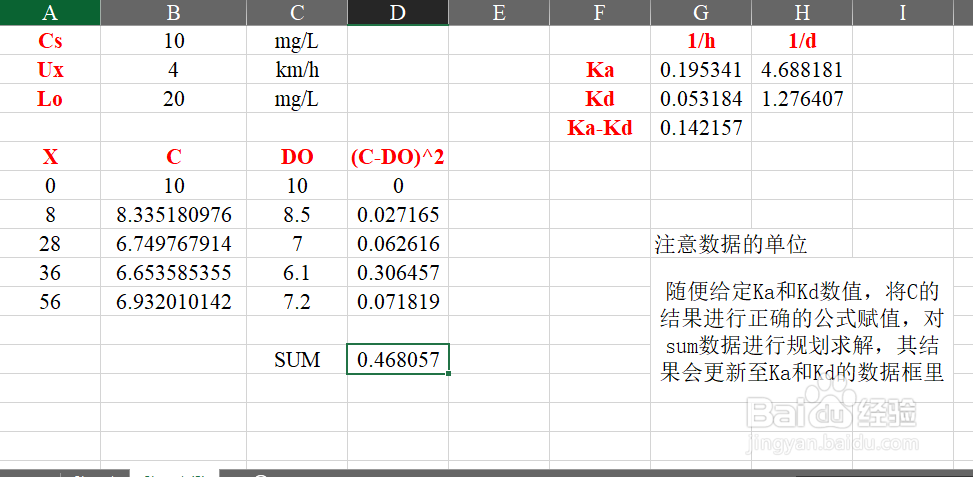Select column G header
The image size is (973, 477).
click(701, 12)
